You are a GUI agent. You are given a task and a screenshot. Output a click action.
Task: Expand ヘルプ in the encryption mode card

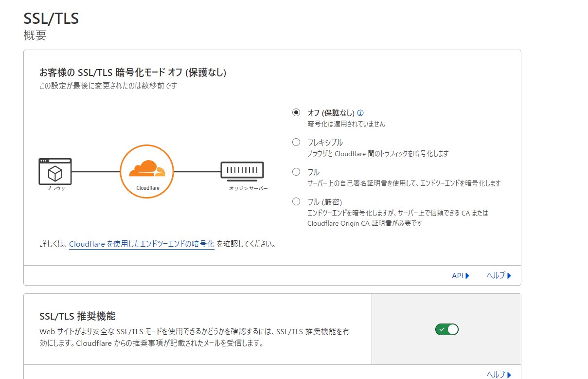click(499, 275)
